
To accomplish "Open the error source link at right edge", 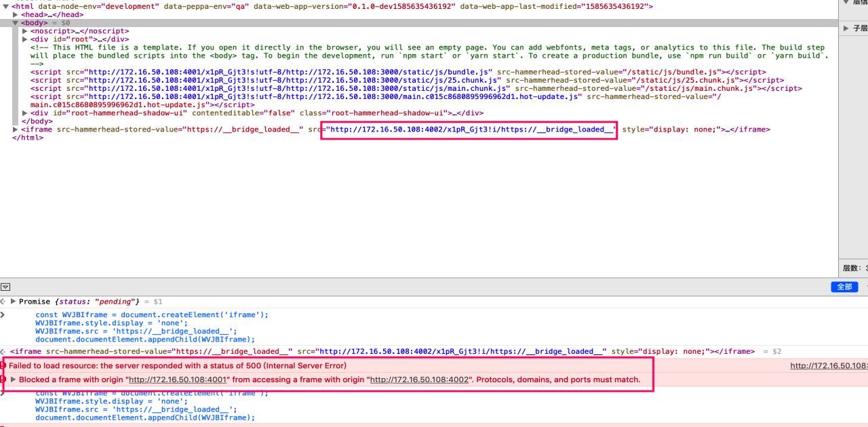I will 829,366.
